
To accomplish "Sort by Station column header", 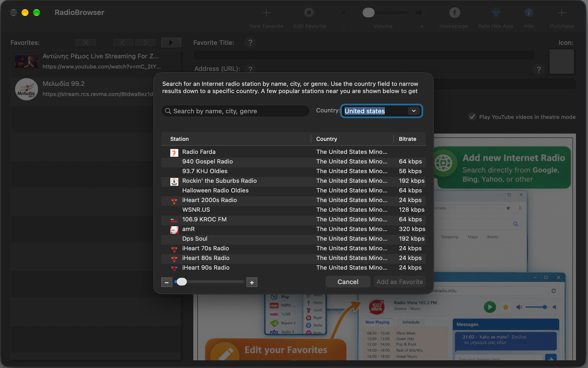I will (x=236, y=139).
